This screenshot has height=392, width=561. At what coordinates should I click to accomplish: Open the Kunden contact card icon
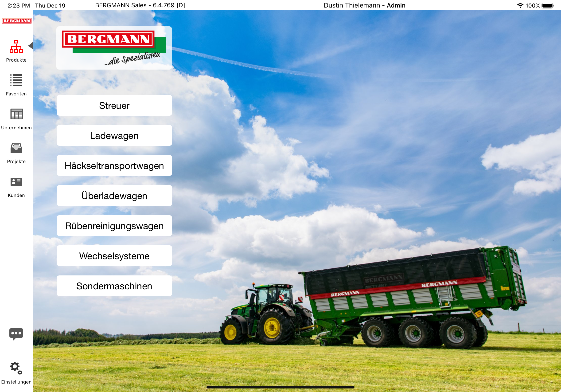[16, 182]
